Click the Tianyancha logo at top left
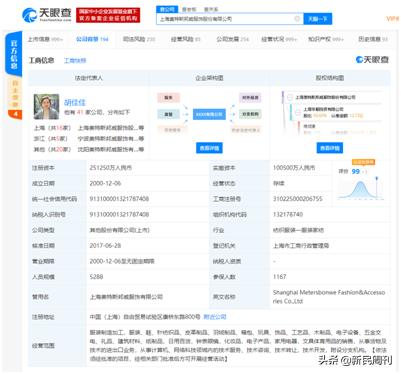The height and width of the screenshot is (374, 401). pos(47,15)
